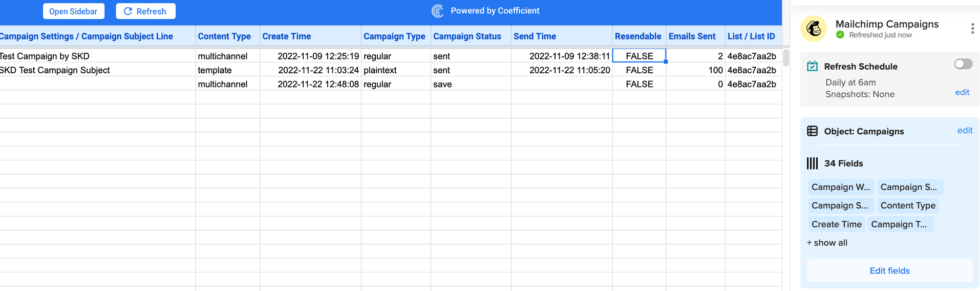Edit the refresh schedule
The height and width of the screenshot is (291, 980).
(x=962, y=92)
